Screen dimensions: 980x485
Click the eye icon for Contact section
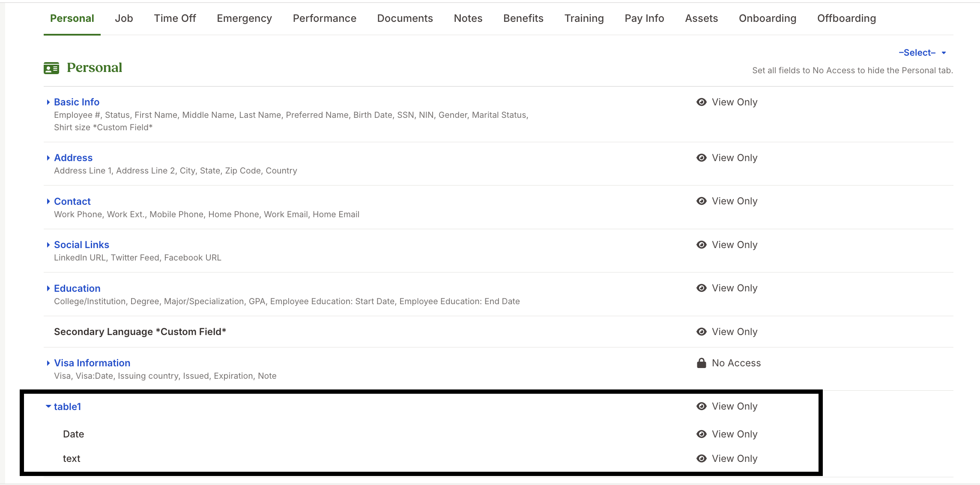[x=701, y=201]
